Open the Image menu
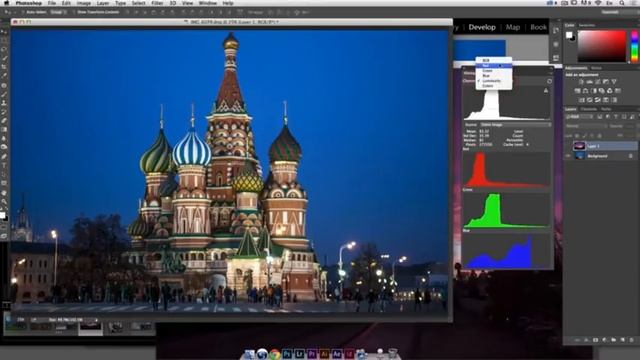Image resolution: width=640 pixels, height=360 pixels. click(83, 3)
